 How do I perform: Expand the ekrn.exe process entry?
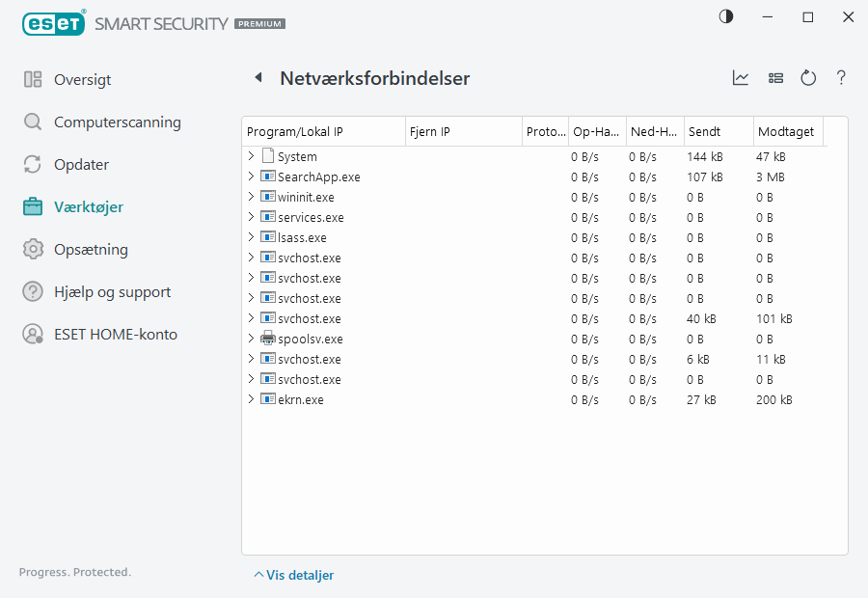pyautogui.click(x=251, y=399)
